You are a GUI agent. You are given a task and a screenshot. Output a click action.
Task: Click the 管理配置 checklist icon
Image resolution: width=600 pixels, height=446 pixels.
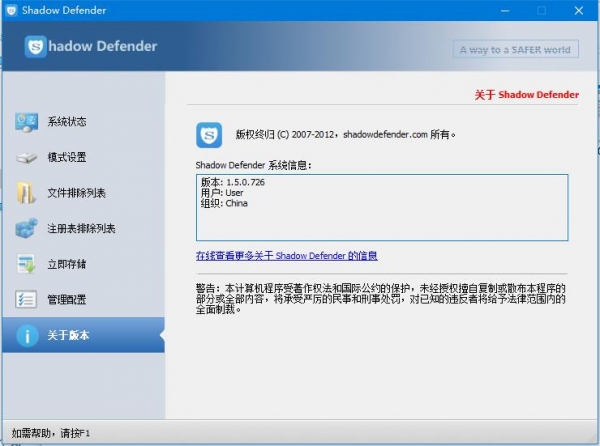26,299
